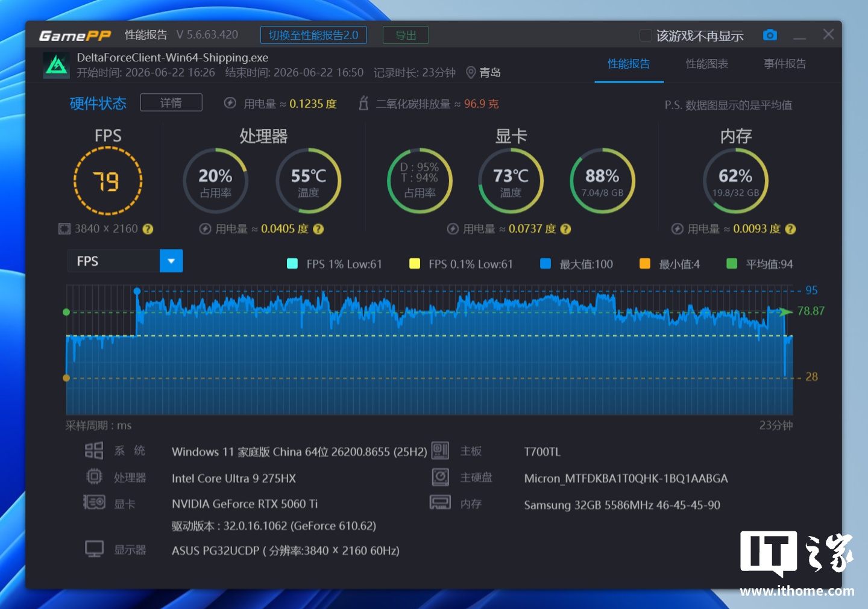Click processor power icon near 0.0405 度
Image resolution: width=868 pixels, height=609 pixels.
(x=205, y=229)
